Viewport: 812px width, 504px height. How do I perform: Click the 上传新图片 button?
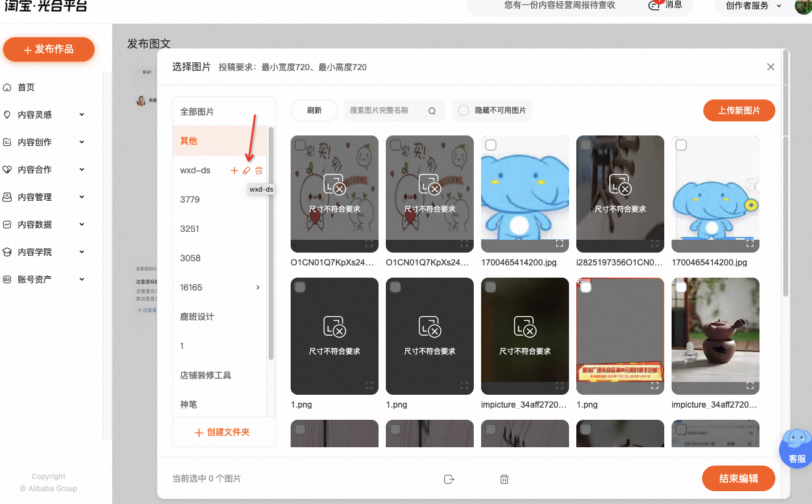pyautogui.click(x=739, y=110)
